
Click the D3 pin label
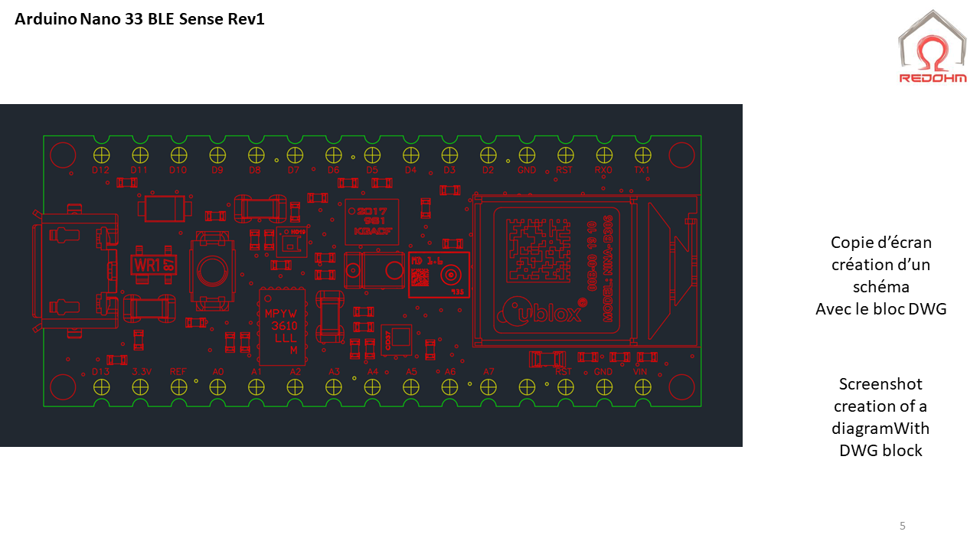click(449, 170)
